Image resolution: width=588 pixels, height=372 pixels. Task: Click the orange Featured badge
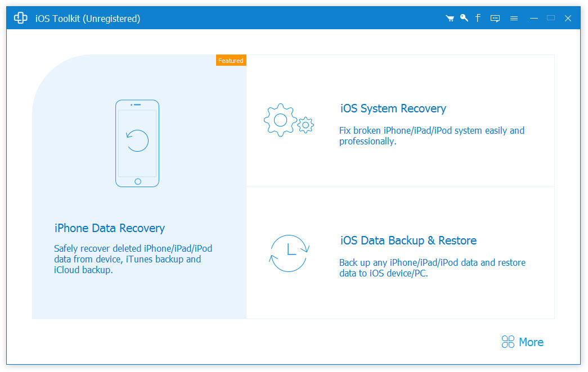231,61
